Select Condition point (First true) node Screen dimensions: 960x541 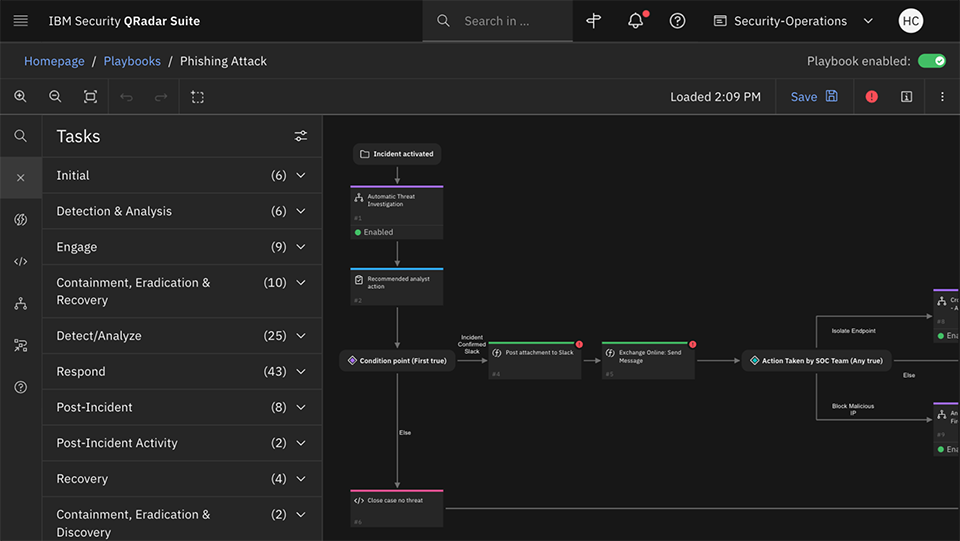[397, 360]
